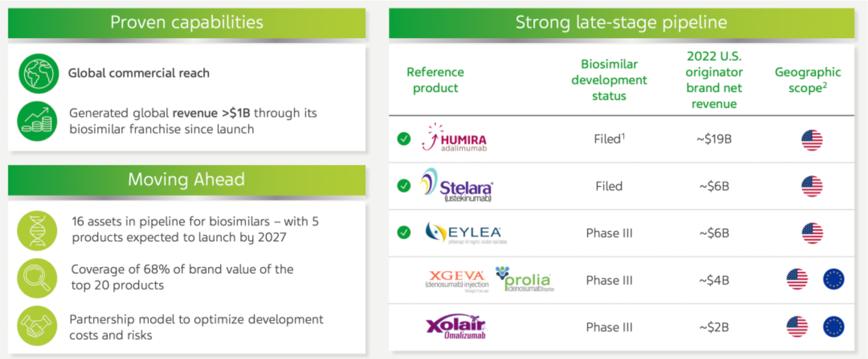Viewport: 868px width, 359px height.
Task: Click the Prolia denosumab logo
Action: click(525, 280)
